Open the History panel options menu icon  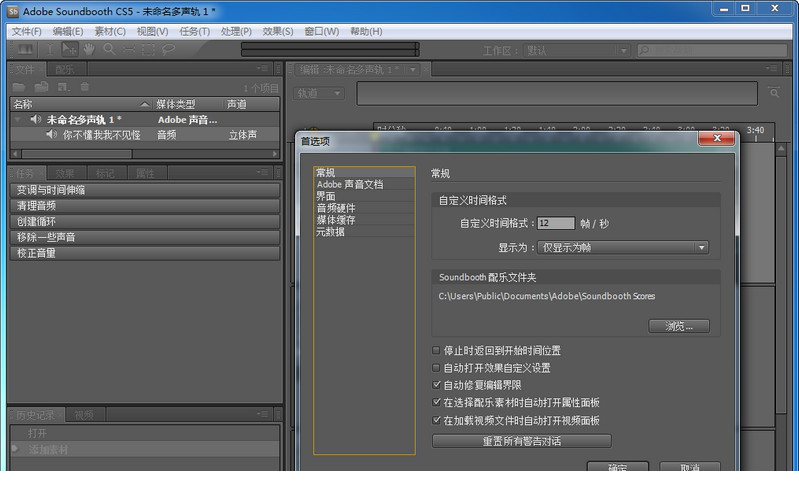(263, 414)
